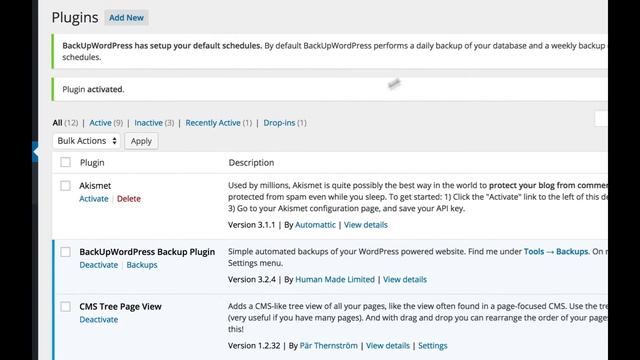The height and width of the screenshot is (360, 640).
Task: Show All plugins filter
Action: pyautogui.click(x=57, y=123)
